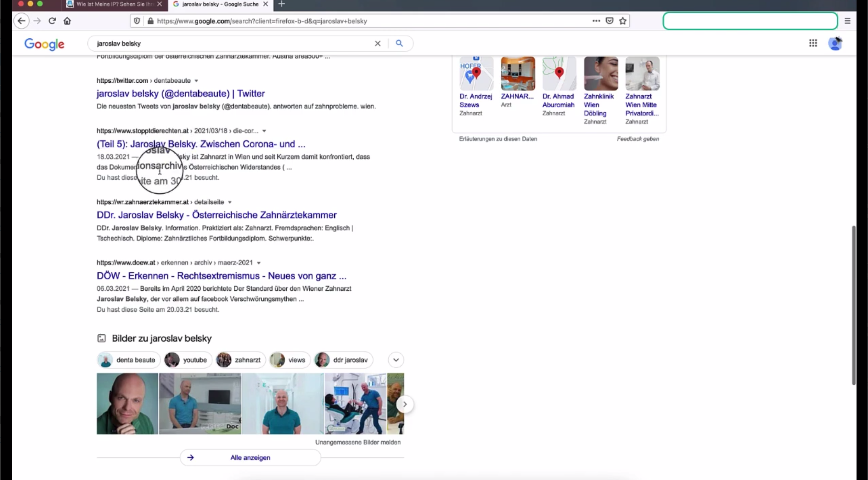Open 'DDr. Jaroslav Belsky - Österreichische Zahnärztekammer' link
The image size is (868, 480).
click(217, 215)
